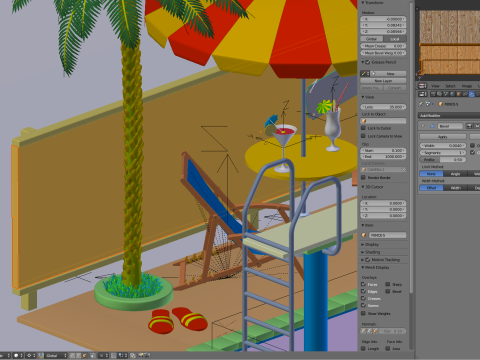Switch to Modifiers properties tab icon
Image resolution: width=480 pixels, height=360 pixels.
coord(471,94)
